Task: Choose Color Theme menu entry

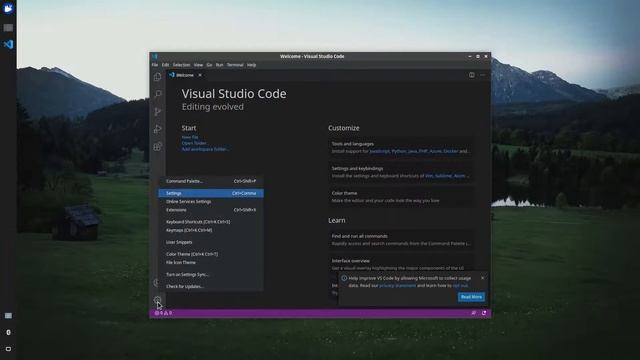Action: (x=211, y=254)
